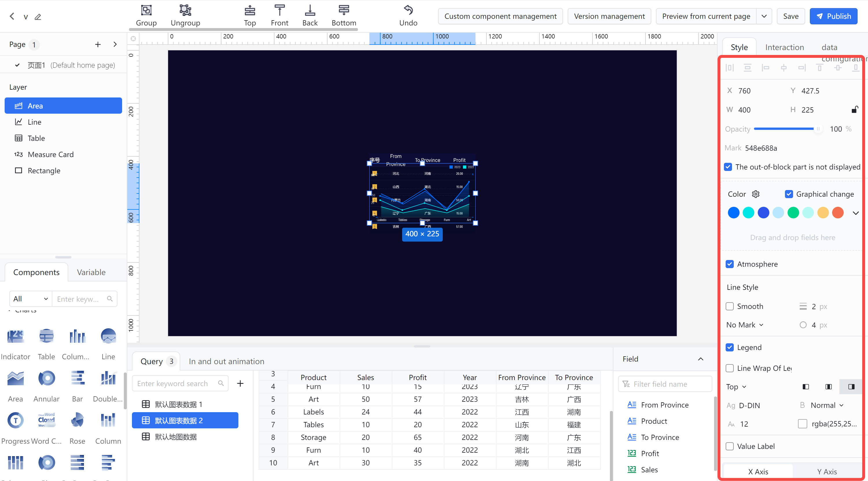Select the 默认地图数据 query
This screenshot has height=481, width=868.
pos(185,436)
